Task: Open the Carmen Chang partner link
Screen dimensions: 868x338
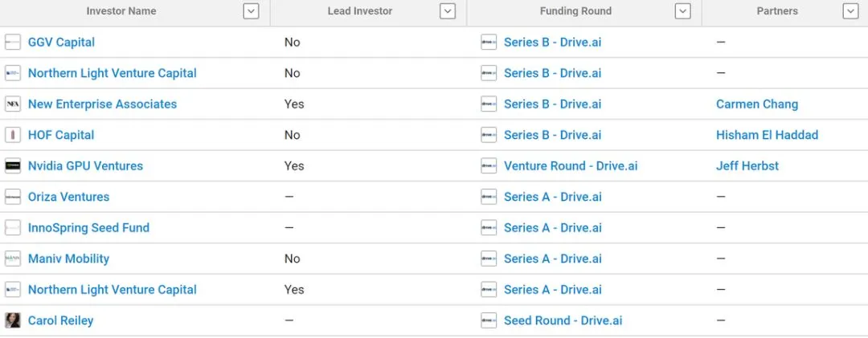Action: (757, 104)
